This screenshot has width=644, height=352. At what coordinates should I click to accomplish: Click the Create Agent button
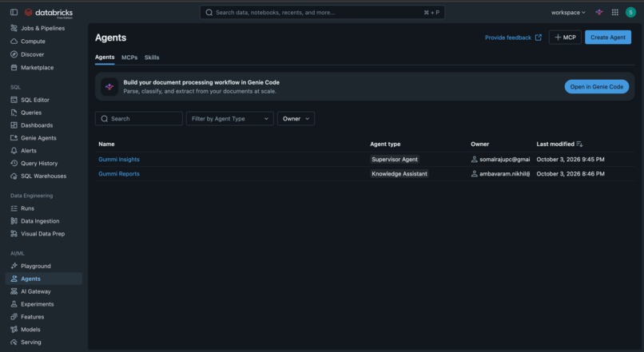608,38
